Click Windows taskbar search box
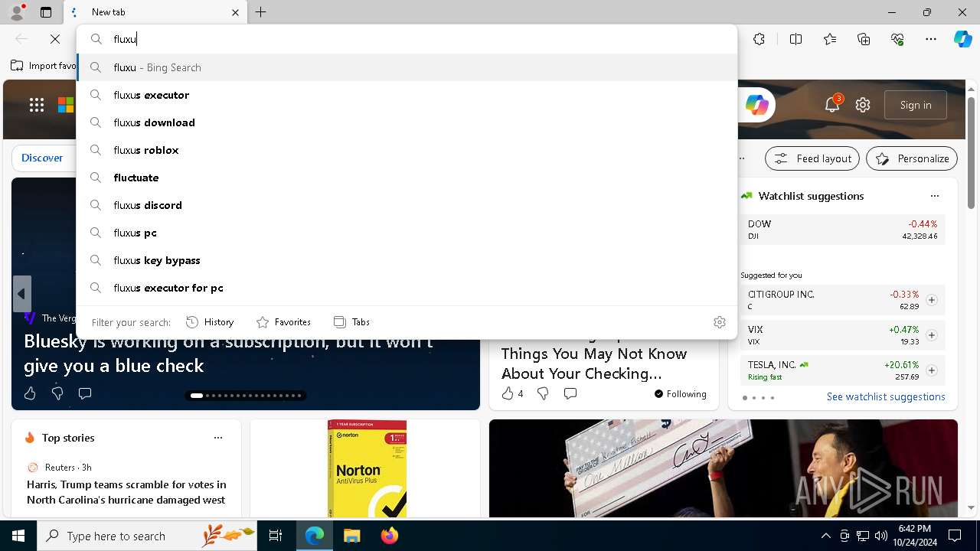 point(148,536)
